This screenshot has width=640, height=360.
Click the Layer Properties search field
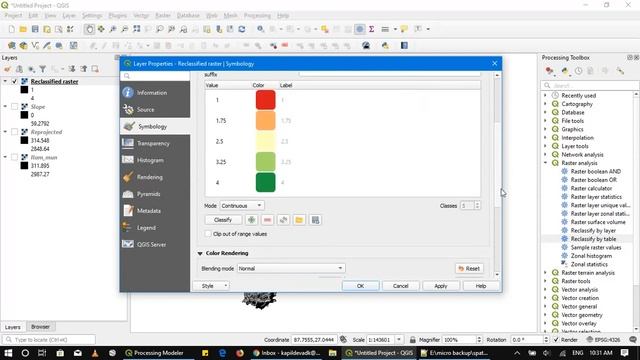[x=155, y=76]
